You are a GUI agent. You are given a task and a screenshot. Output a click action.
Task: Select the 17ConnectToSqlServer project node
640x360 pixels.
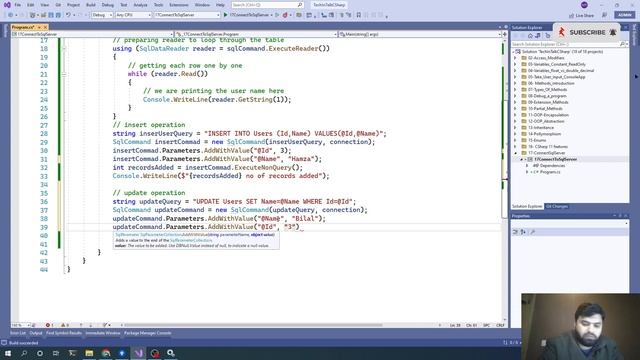coord(556,159)
